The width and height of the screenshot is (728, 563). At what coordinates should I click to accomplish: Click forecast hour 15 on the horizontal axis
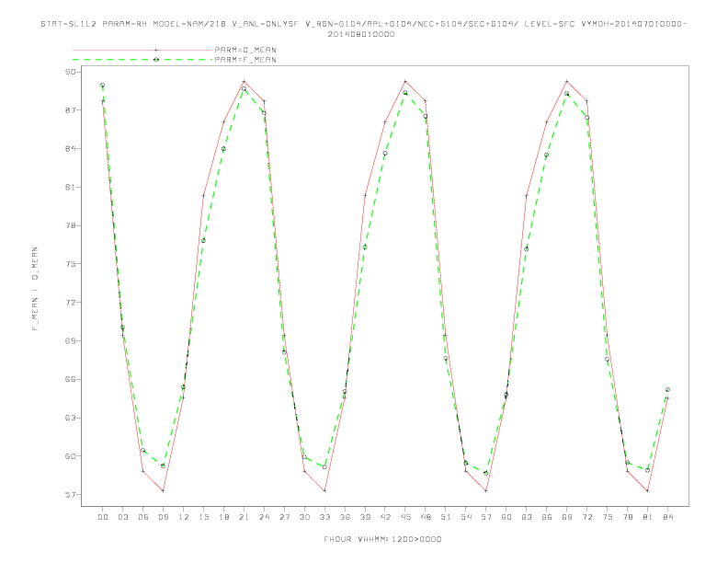pos(203,517)
